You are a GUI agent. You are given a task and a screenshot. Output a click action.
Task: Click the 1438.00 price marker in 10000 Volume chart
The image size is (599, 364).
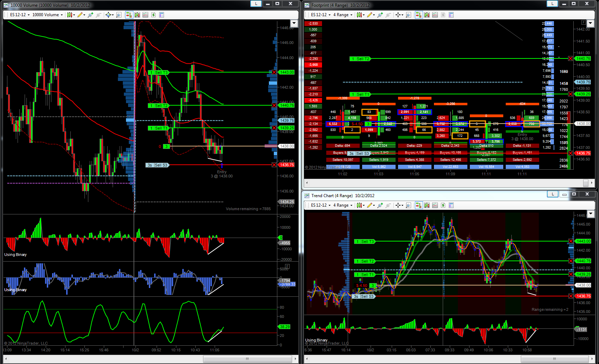pyautogui.click(x=286, y=146)
